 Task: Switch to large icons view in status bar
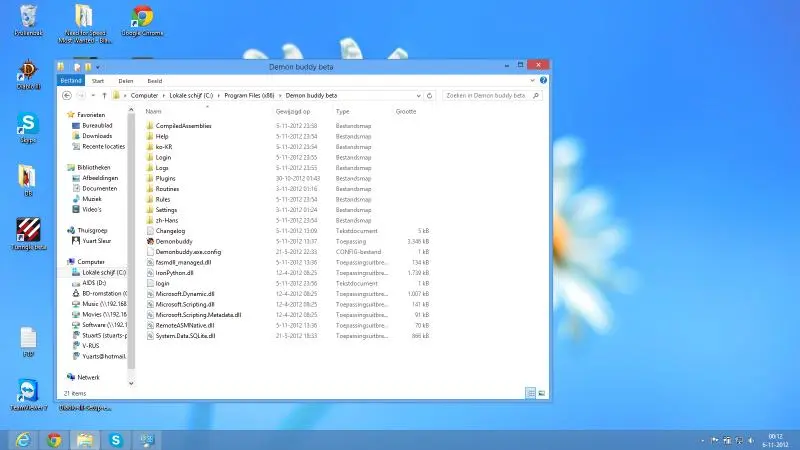coord(541,394)
